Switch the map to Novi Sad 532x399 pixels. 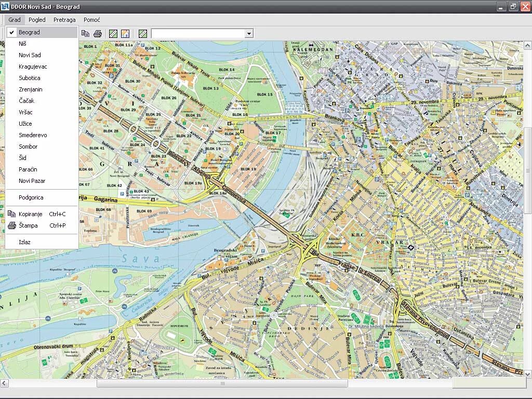(42, 55)
